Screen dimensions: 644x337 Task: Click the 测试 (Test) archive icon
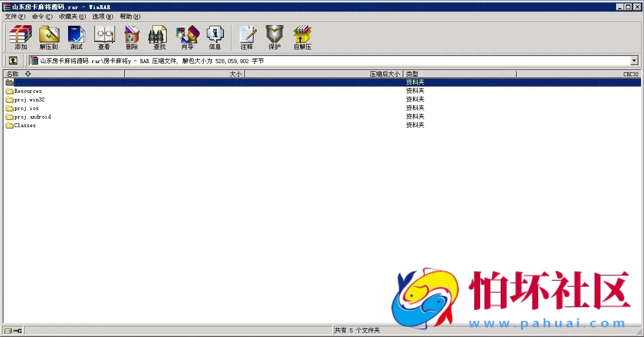76,37
